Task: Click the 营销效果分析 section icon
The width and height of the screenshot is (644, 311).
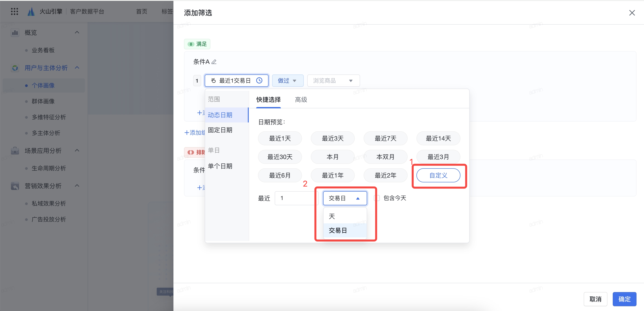Action: (x=15, y=186)
